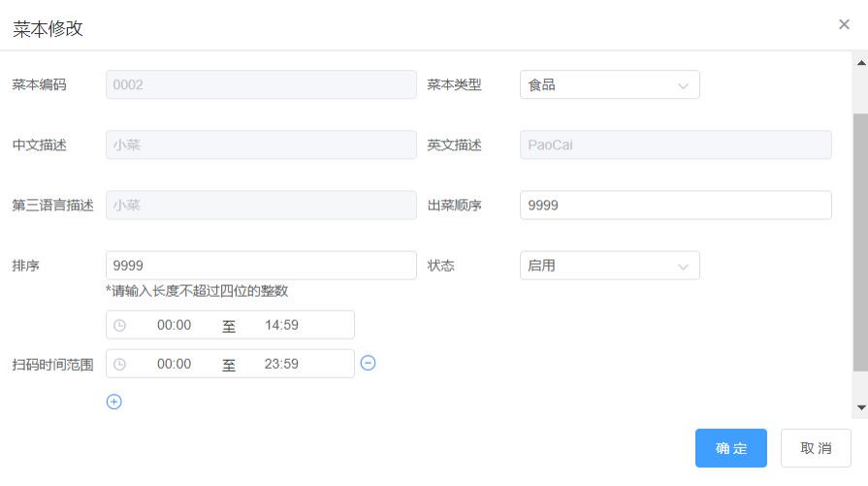
Task: Click the 英文描述 field showing PaoCai
Action: [x=675, y=145]
